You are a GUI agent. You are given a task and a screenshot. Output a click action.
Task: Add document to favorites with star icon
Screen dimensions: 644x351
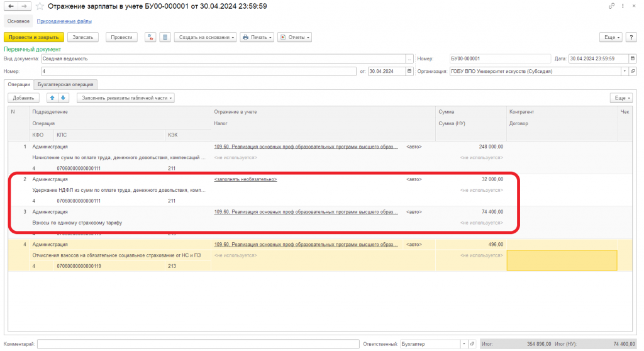(x=40, y=6)
